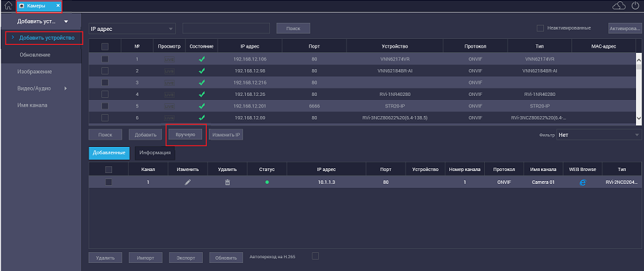Screen dimensions: 644x271
Task: Click the Изменить IP button
Action: [x=226, y=135]
